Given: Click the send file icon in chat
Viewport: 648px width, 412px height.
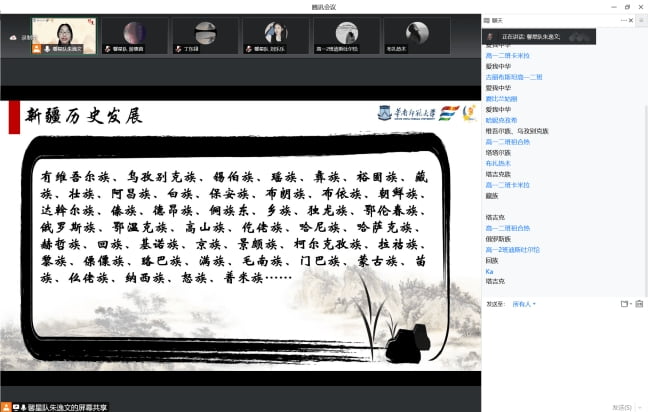Looking at the screenshot, I should pyautogui.click(x=637, y=303).
